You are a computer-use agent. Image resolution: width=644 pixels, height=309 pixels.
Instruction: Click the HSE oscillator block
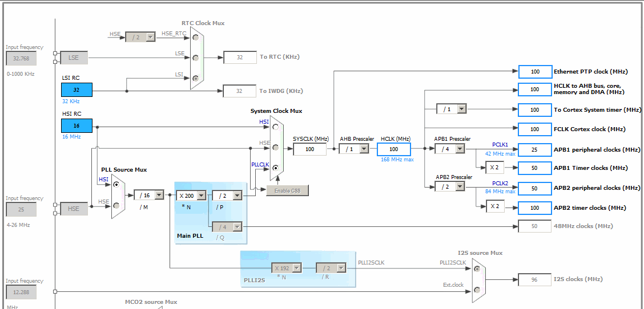pyautogui.click(x=74, y=209)
